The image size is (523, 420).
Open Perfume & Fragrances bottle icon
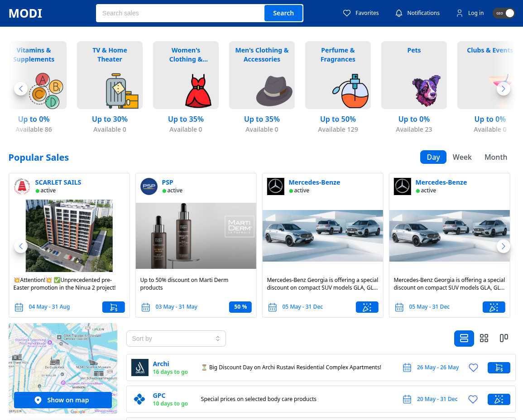(350, 91)
